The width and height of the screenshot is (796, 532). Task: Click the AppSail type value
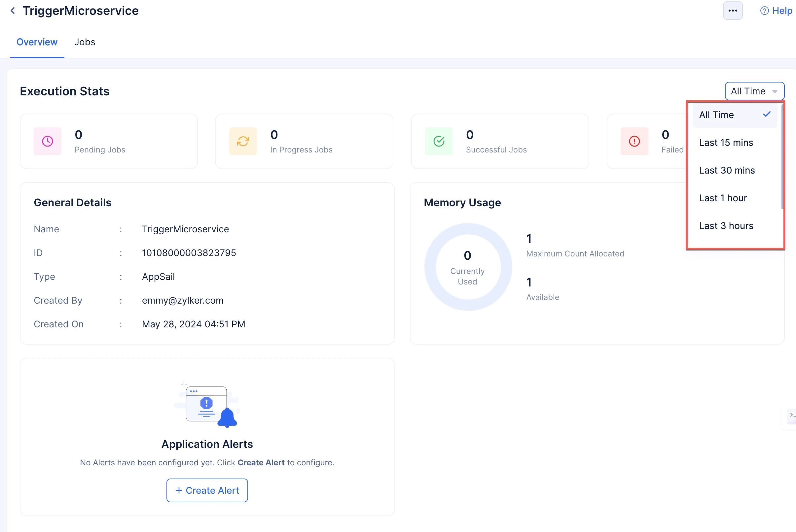158,277
